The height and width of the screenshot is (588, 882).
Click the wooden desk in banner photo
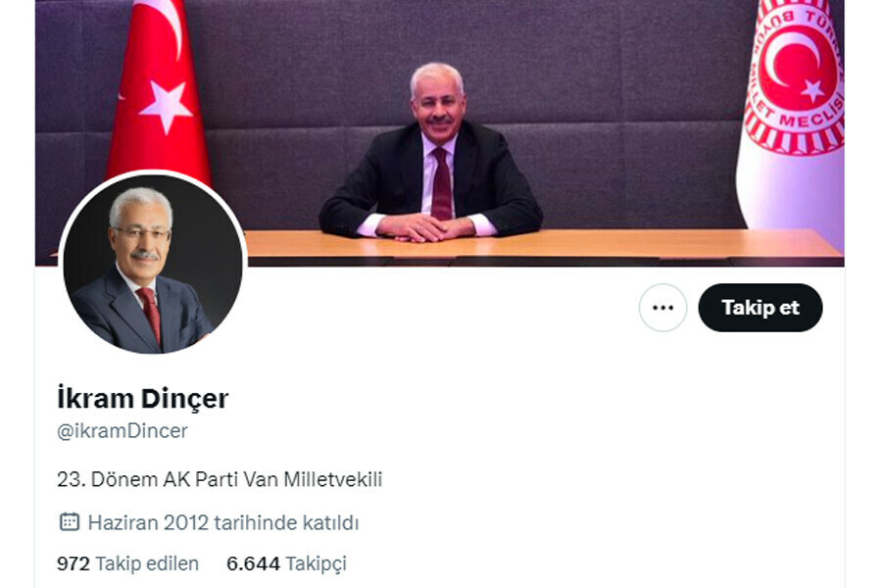point(540,245)
